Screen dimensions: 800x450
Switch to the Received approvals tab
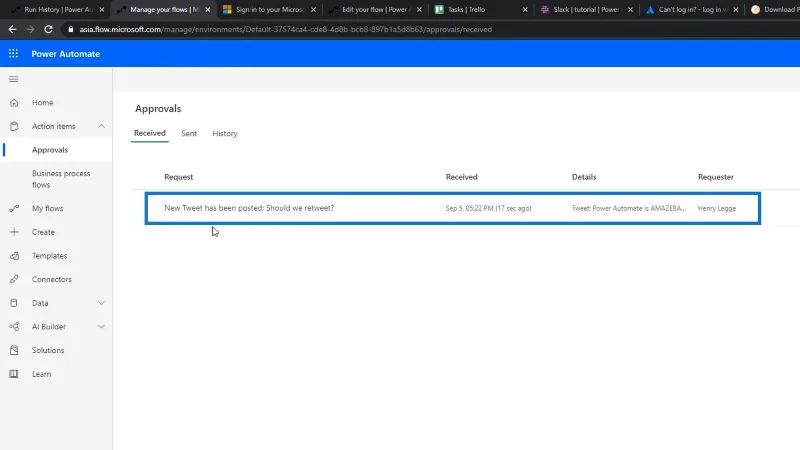pyautogui.click(x=149, y=133)
